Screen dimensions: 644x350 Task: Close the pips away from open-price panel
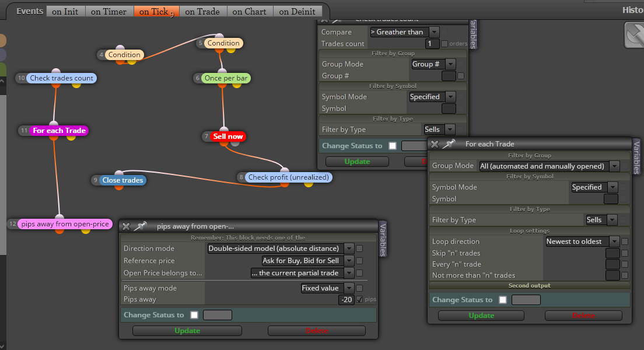pyautogui.click(x=126, y=226)
